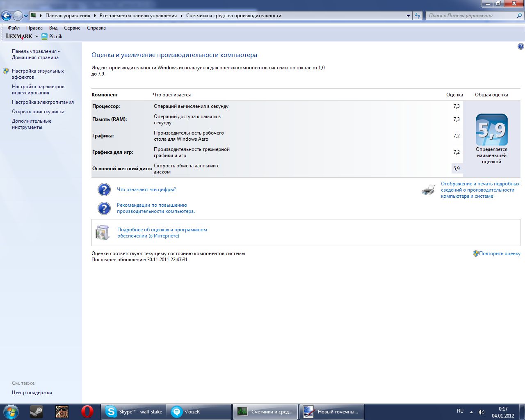Click the Back navigation arrow button

tap(7, 16)
